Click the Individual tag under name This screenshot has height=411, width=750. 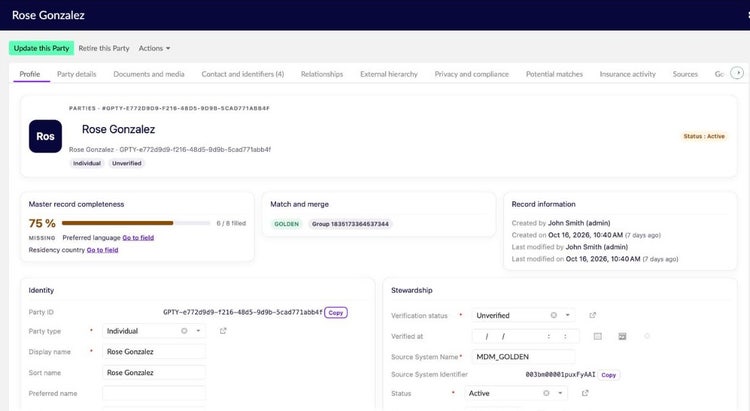(x=87, y=163)
